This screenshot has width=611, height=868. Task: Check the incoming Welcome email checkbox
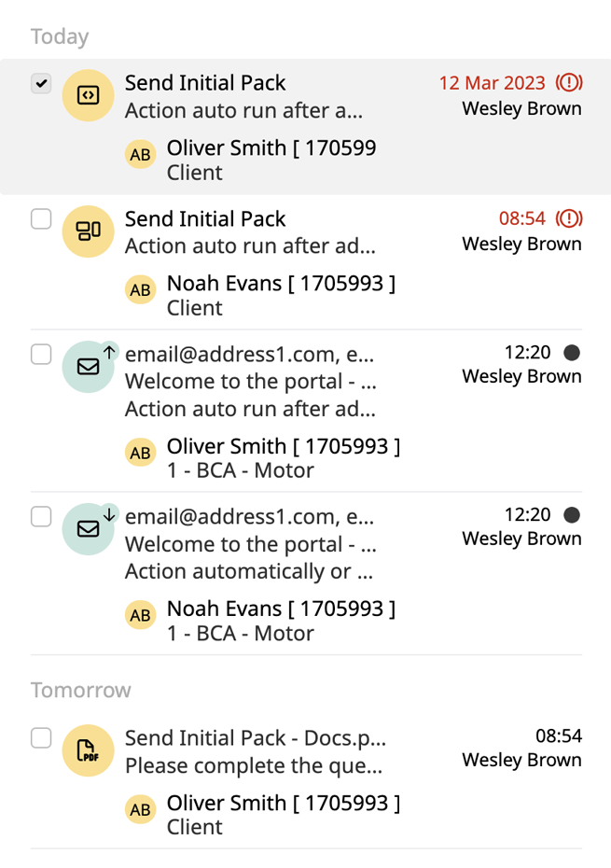41,516
